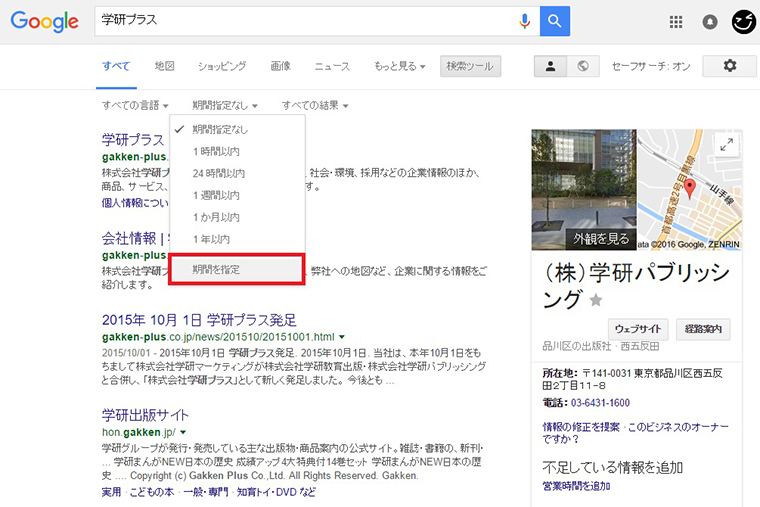The height and width of the screenshot is (507, 760).
Task: Open the 一般・専門 sitelink
Action: pyautogui.click(x=206, y=492)
